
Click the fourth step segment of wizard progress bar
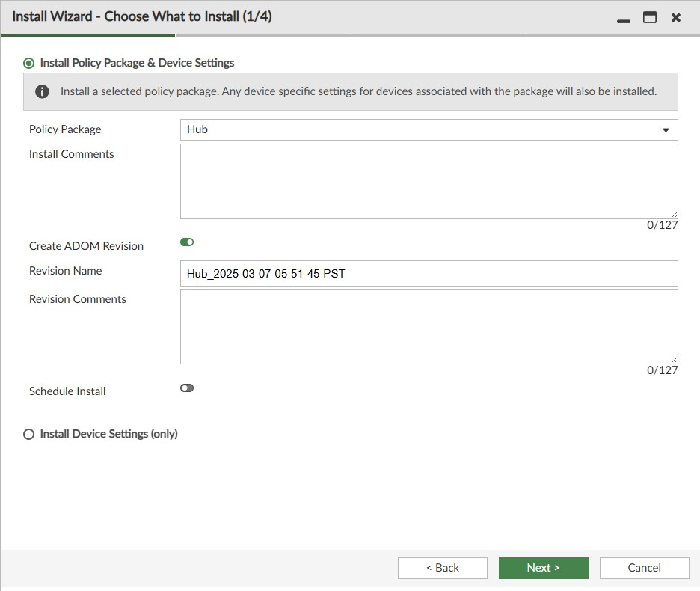click(x=612, y=35)
